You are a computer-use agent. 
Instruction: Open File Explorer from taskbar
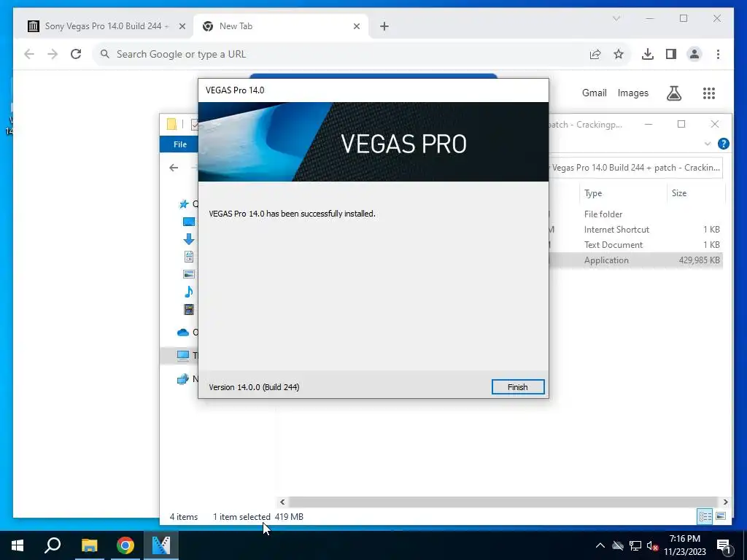[89, 545]
